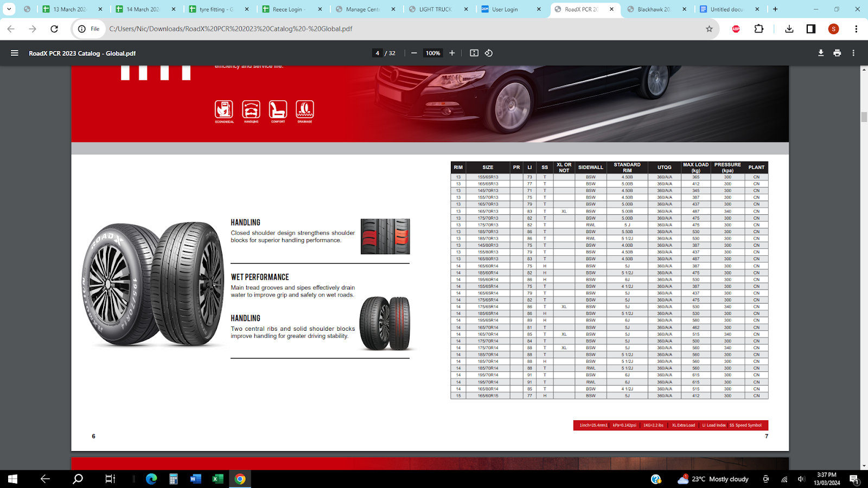The height and width of the screenshot is (488, 868).
Task: Open Windows Search on taskbar
Action: (x=78, y=479)
